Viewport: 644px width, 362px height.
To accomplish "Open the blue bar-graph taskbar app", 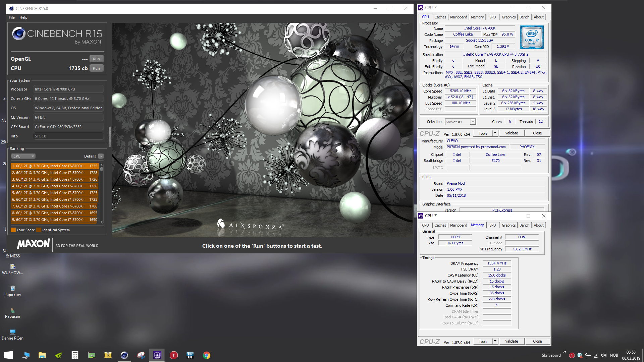I will click(x=190, y=355).
